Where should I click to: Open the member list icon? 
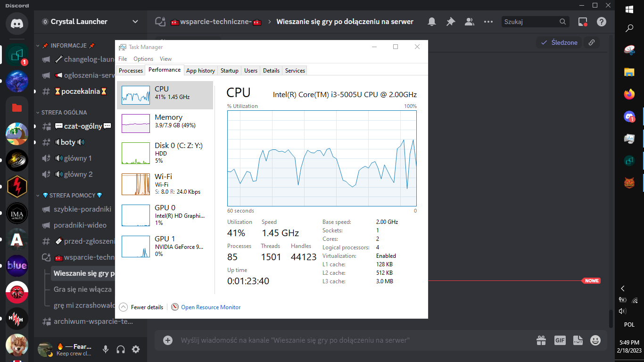pos(470,22)
